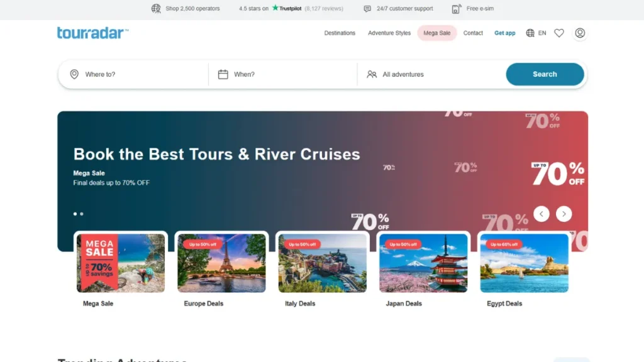
Task: Open the Europe Deals Eiffel Tower thumbnail
Action: (x=222, y=263)
